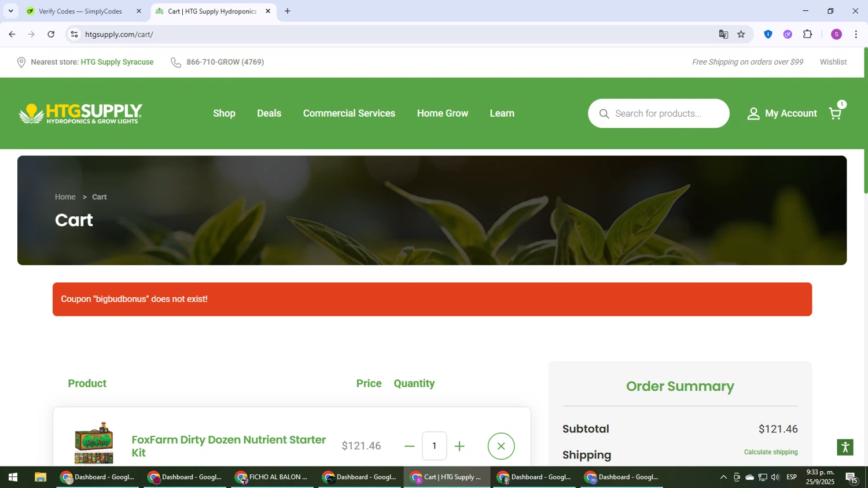Open the Extensions puzzle icon
Image resolution: width=868 pixels, height=488 pixels.
(x=808, y=34)
